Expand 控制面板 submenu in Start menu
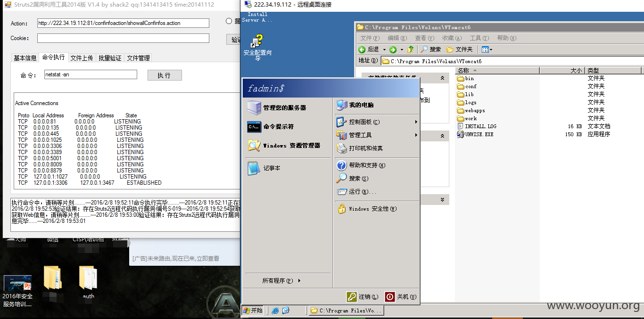Screen dimensions: 644x319 (x=416, y=122)
